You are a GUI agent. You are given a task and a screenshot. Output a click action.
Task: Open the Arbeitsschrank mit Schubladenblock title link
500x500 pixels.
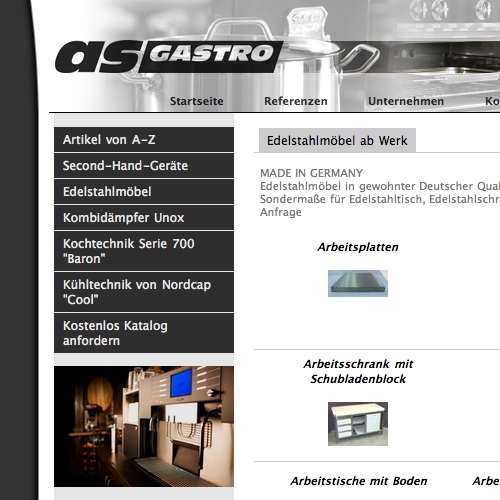(358, 371)
